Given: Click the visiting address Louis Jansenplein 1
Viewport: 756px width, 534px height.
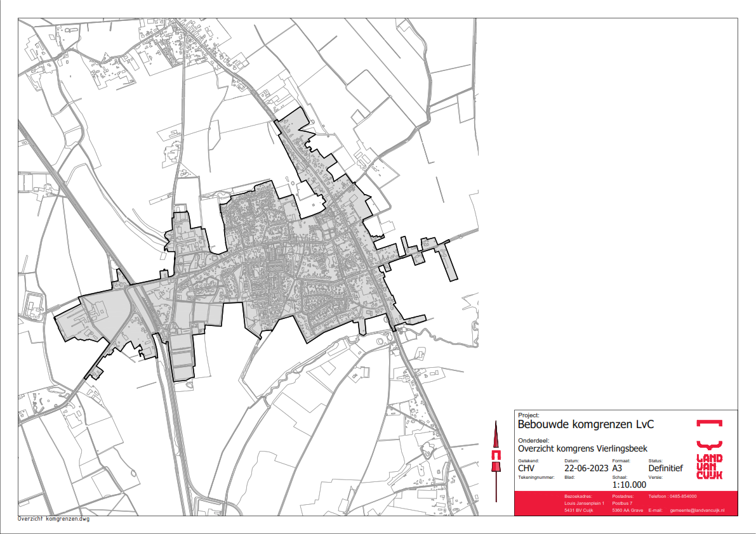Looking at the screenshot, I should click(x=585, y=503).
